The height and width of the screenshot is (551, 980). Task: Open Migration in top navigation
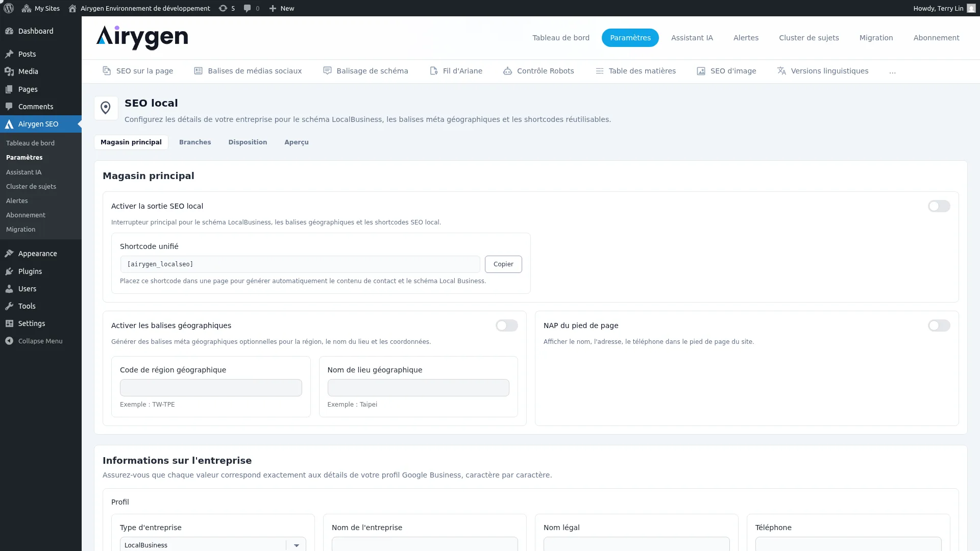click(x=876, y=38)
